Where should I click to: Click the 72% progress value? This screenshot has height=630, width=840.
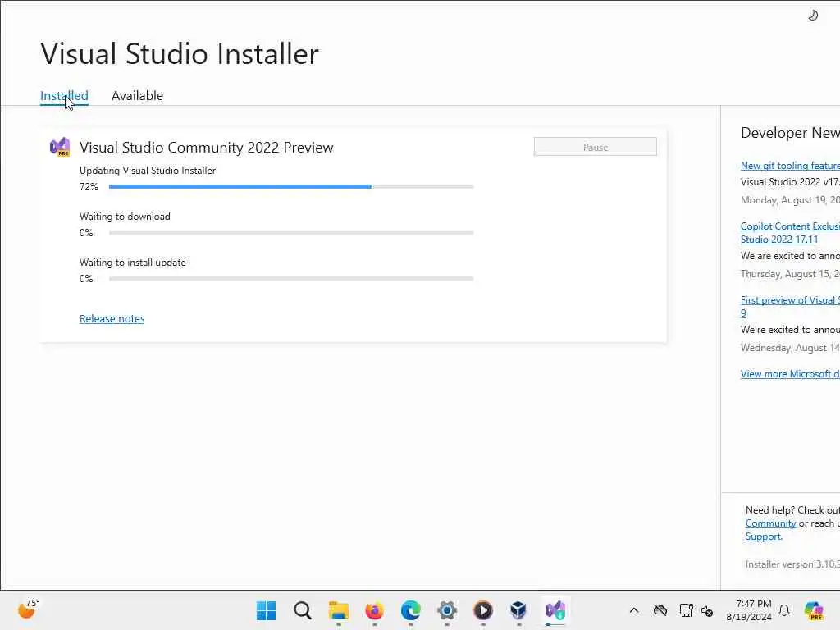(89, 187)
